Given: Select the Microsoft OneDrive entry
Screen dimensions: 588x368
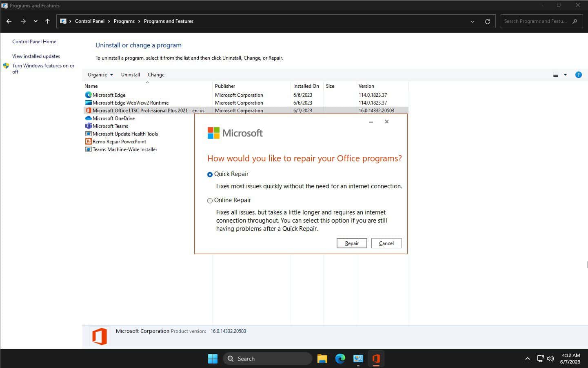Looking at the screenshot, I should click(x=113, y=118).
